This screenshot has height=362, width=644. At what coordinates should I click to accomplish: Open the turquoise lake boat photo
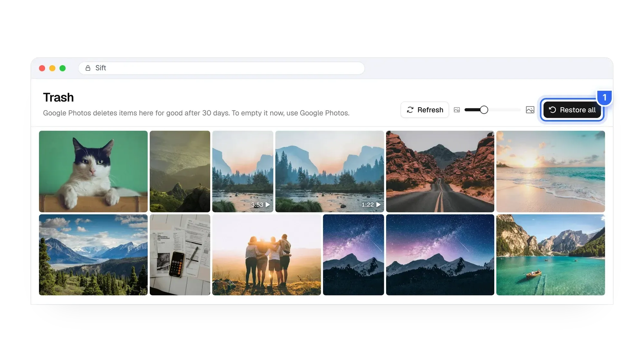tap(551, 255)
